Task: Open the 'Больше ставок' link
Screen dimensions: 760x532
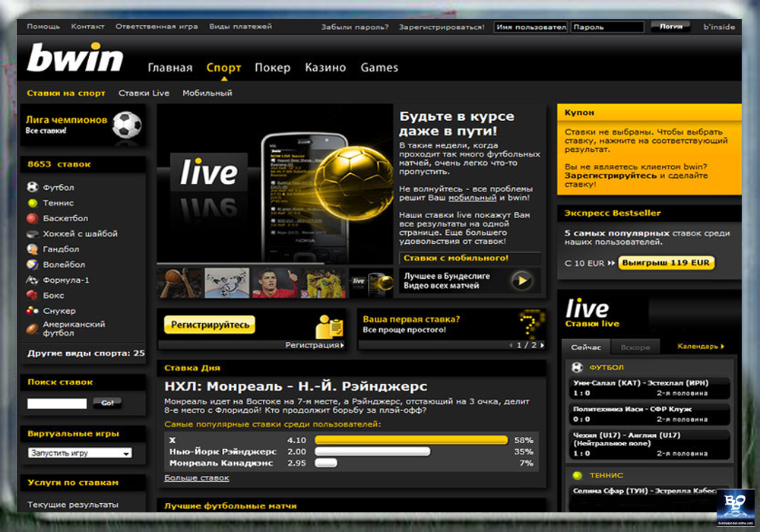Action: 196,478
